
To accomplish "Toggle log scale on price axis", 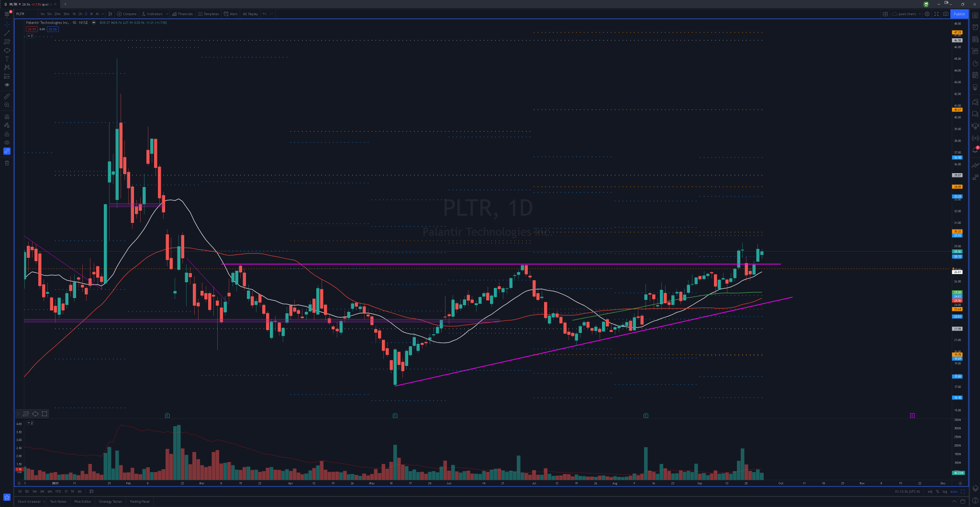I will click(945, 491).
